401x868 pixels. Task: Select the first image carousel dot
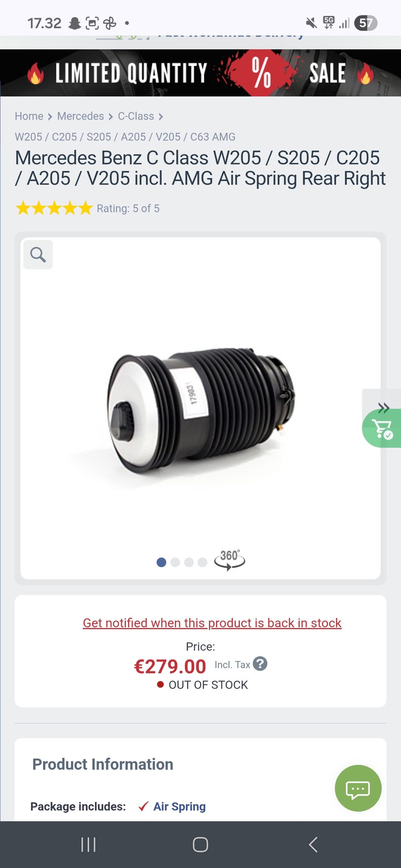pos(161,563)
